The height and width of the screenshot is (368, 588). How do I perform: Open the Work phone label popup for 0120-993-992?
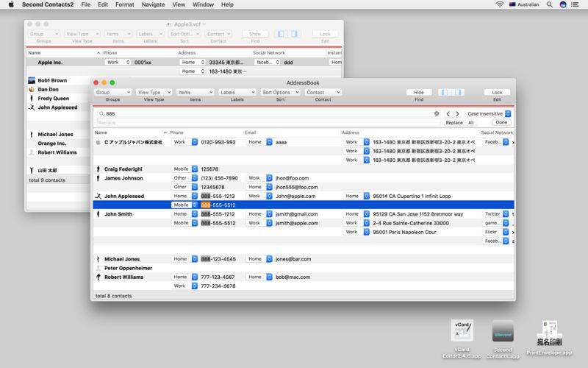[184, 142]
